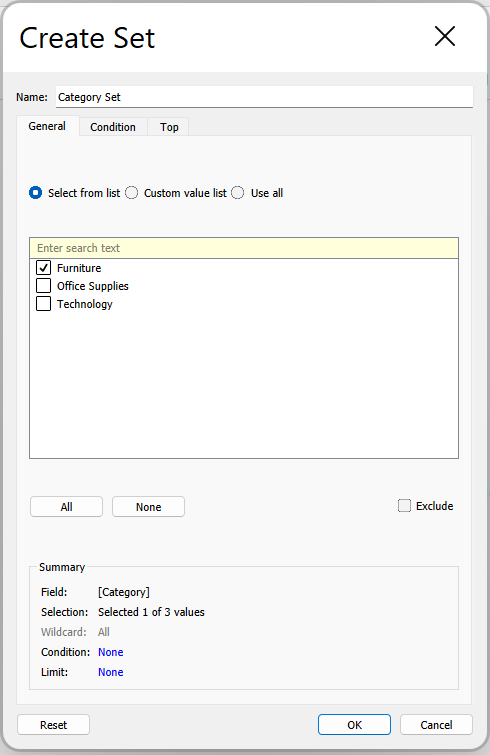Open the Limit None link in Summary
The width and height of the screenshot is (490, 755).
[111, 672]
